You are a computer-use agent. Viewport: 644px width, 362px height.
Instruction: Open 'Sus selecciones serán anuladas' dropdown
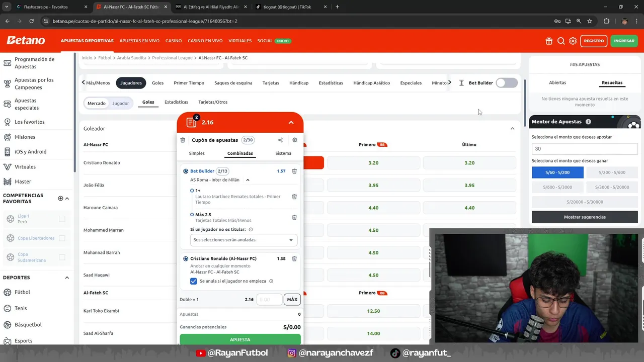[244, 240]
